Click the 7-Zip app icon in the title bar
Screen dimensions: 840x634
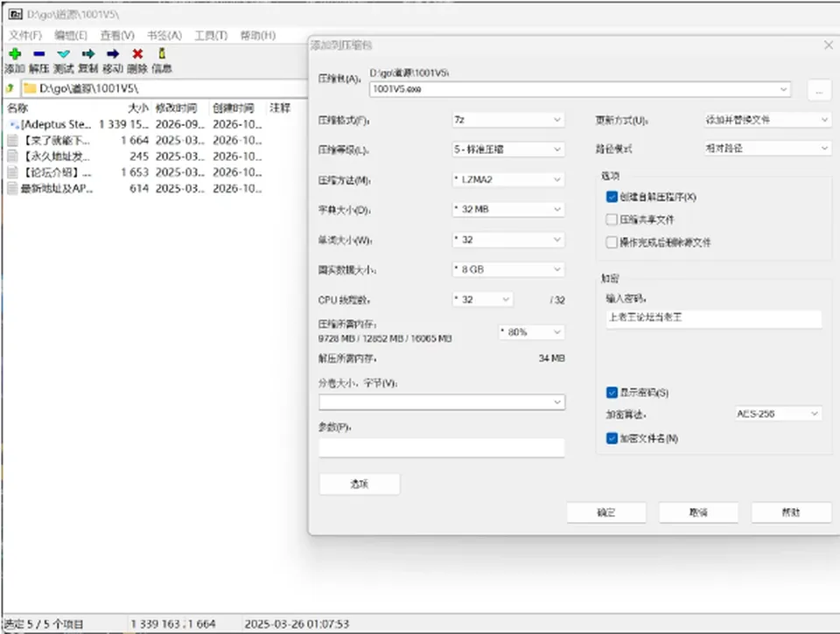point(16,15)
